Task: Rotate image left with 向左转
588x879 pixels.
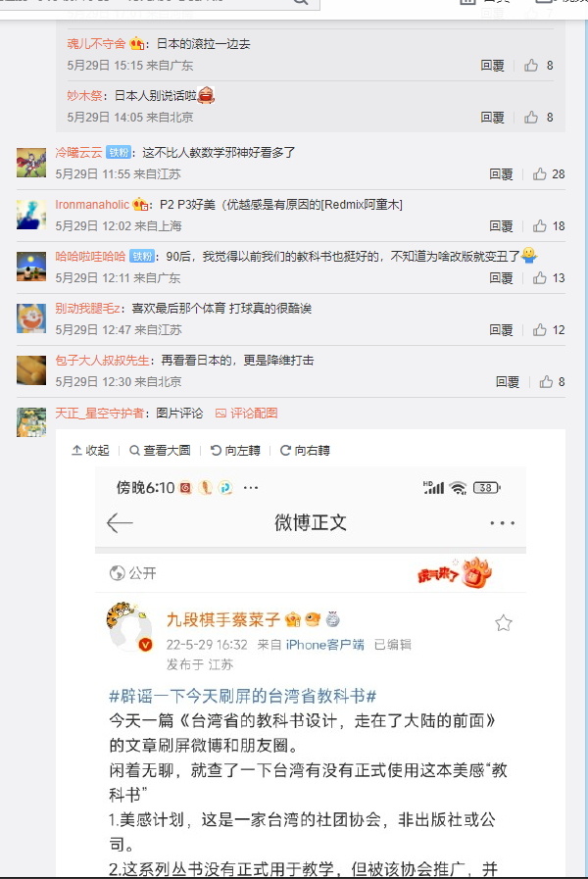Action: pyautogui.click(x=235, y=450)
